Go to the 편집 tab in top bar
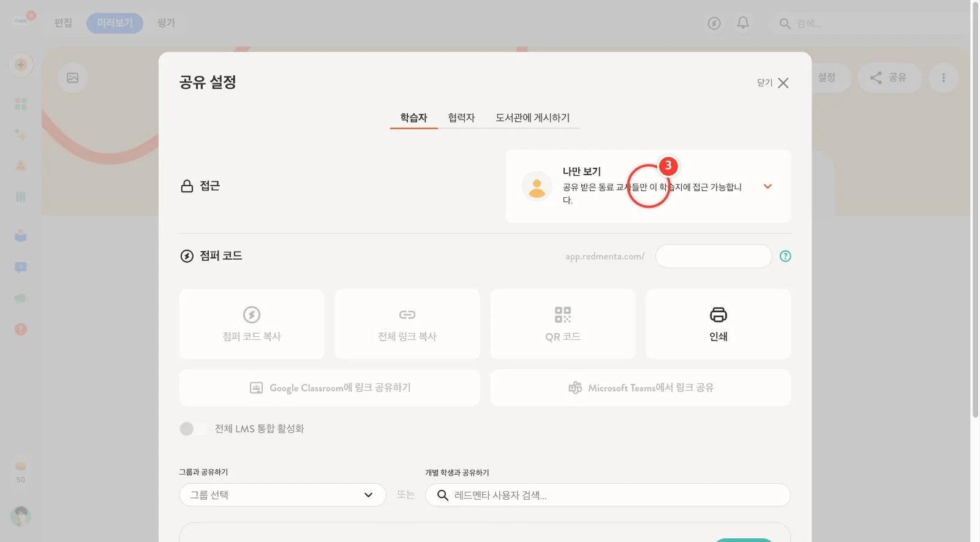The image size is (980, 542). (63, 23)
